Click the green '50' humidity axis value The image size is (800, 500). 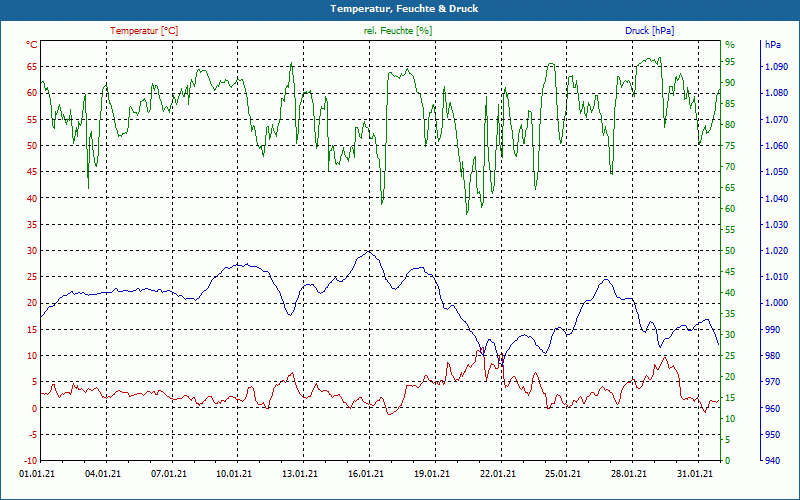click(x=730, y=251)
